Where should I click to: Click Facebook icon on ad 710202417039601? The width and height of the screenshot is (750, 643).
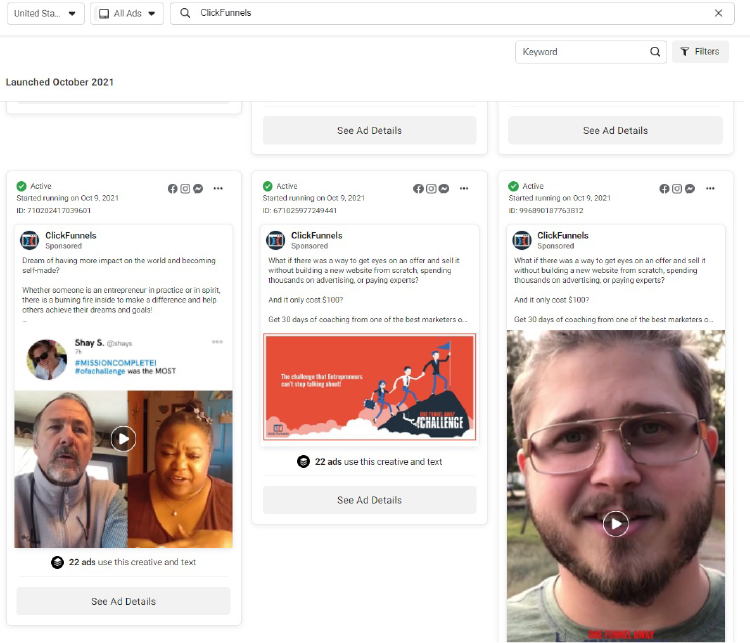pyautogui.click(x=173, y=189)
